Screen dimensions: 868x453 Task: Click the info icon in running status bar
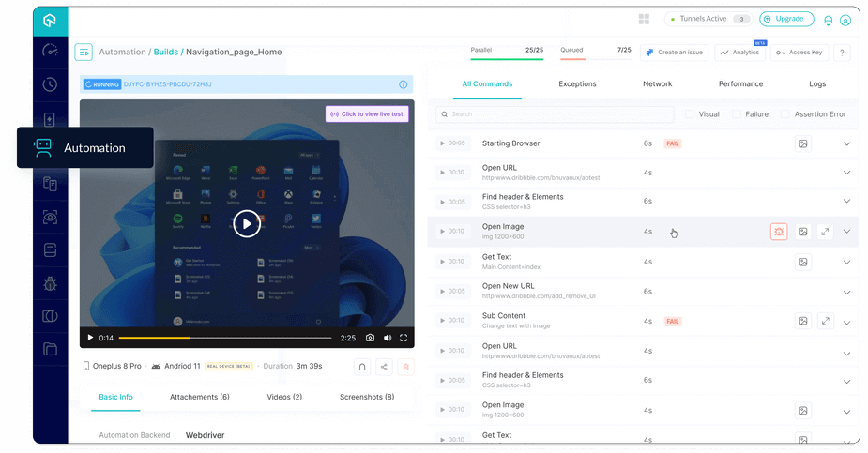pyautogui.click(x=403, y=84)
